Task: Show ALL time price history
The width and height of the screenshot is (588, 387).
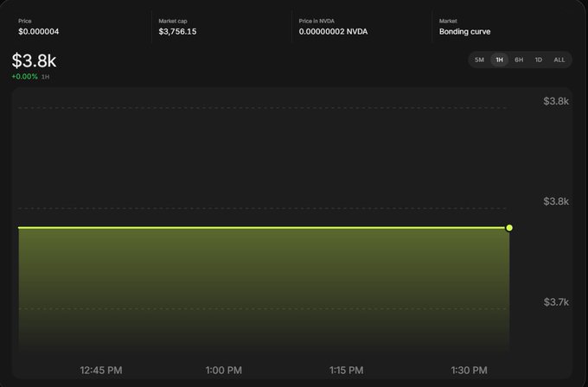Action: coord(559,60)
